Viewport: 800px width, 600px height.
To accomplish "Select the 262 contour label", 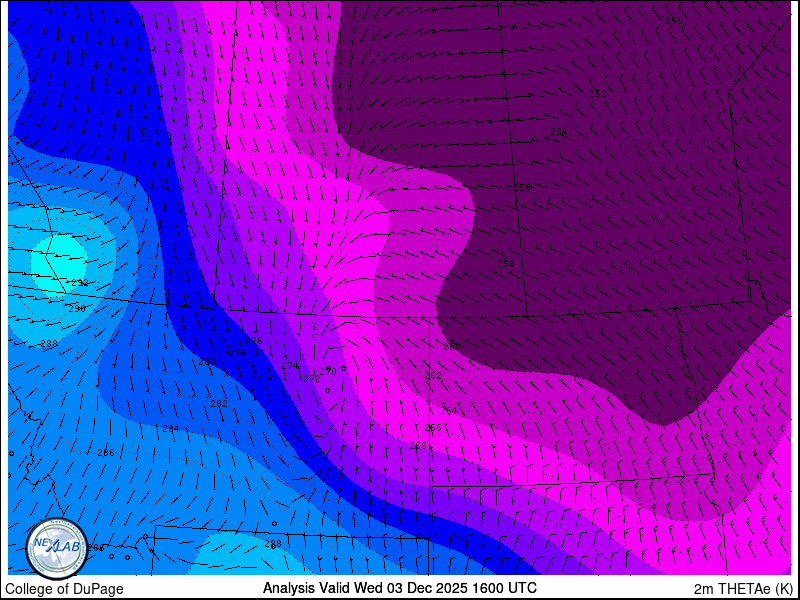I will pos(433,376).
